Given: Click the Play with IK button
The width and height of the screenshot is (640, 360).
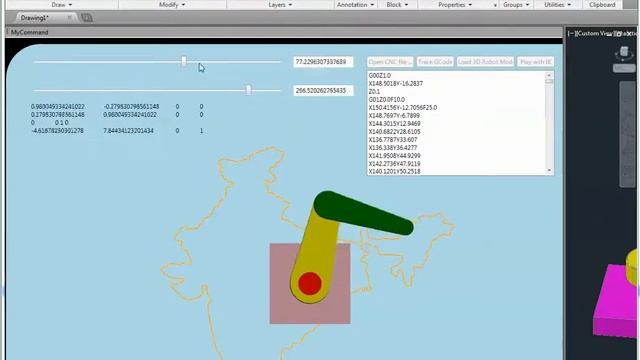Looking at the screenshot, I should pyautogui.click(x=536, y=62).
